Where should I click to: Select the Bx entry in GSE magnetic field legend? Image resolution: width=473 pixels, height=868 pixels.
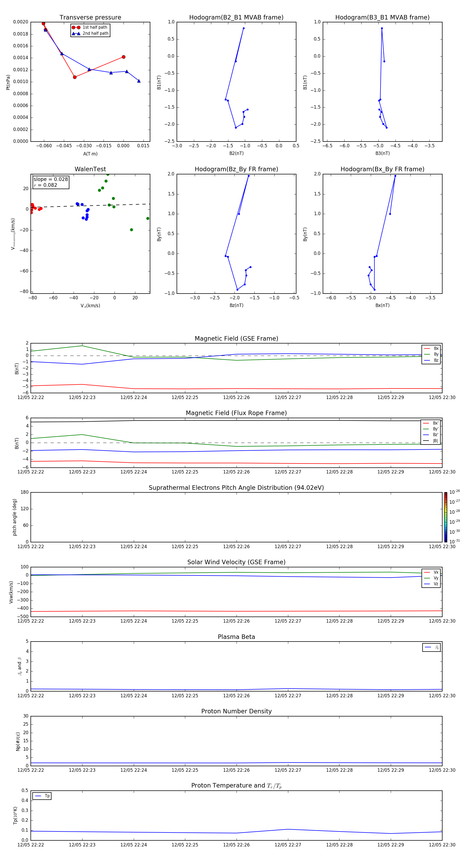[x=431, y=349]
